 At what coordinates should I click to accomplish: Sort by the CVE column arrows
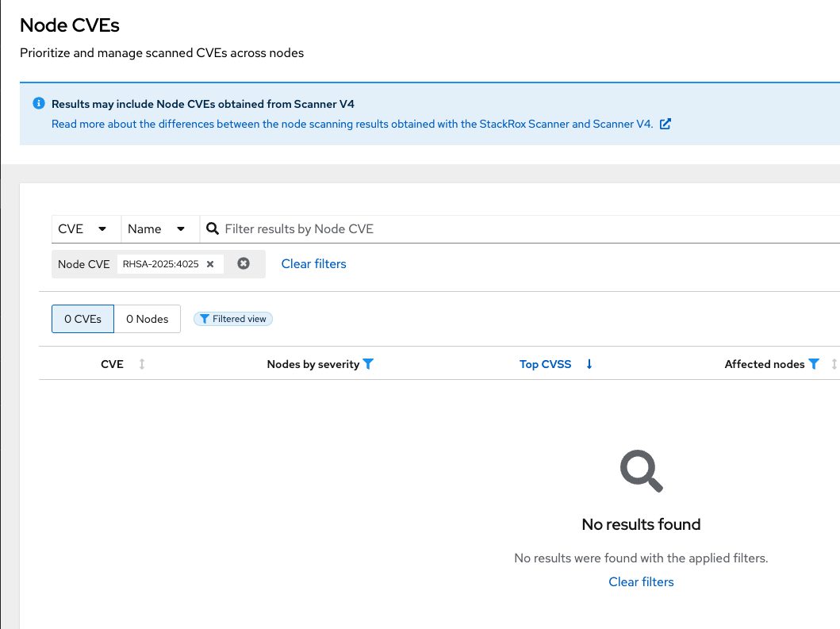point(142,364)
